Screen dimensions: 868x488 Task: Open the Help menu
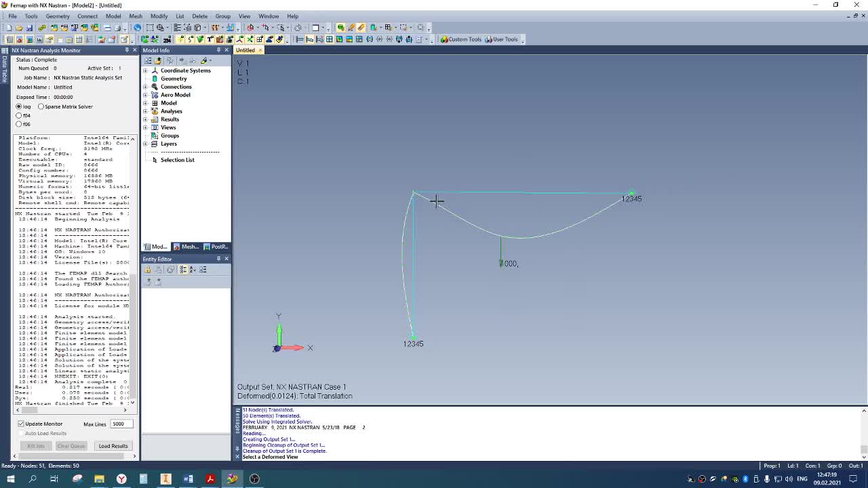coord(292,16)
